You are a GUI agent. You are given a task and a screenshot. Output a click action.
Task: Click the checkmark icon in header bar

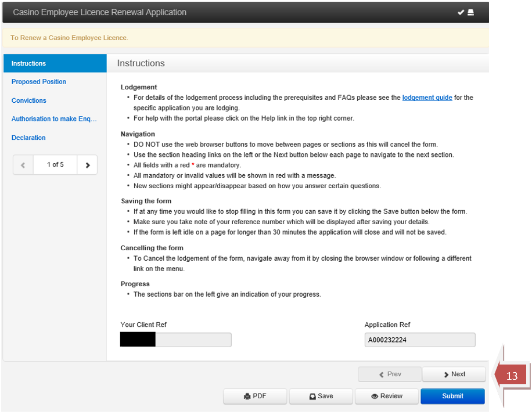(x=461, y=13)
